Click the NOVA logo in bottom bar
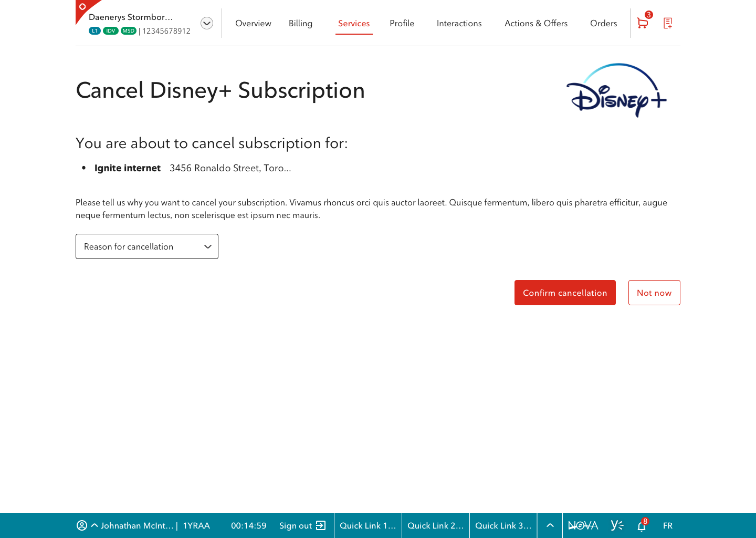This screenshot has width=756, height=538. [x=583, y=525]
